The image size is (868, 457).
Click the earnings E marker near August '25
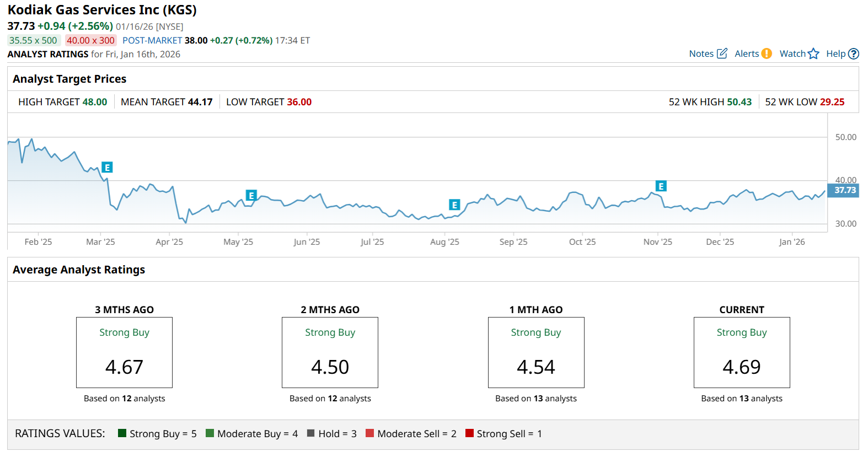pyautogui.click(x=454, y=205)
